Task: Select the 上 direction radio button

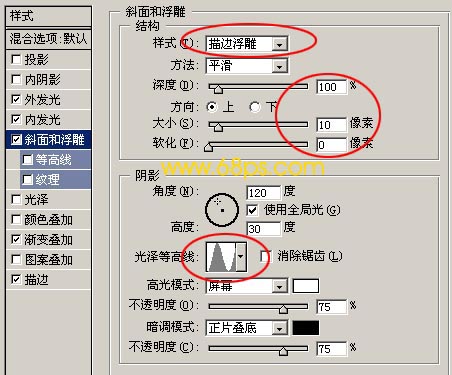Action: tap(212, 107)
